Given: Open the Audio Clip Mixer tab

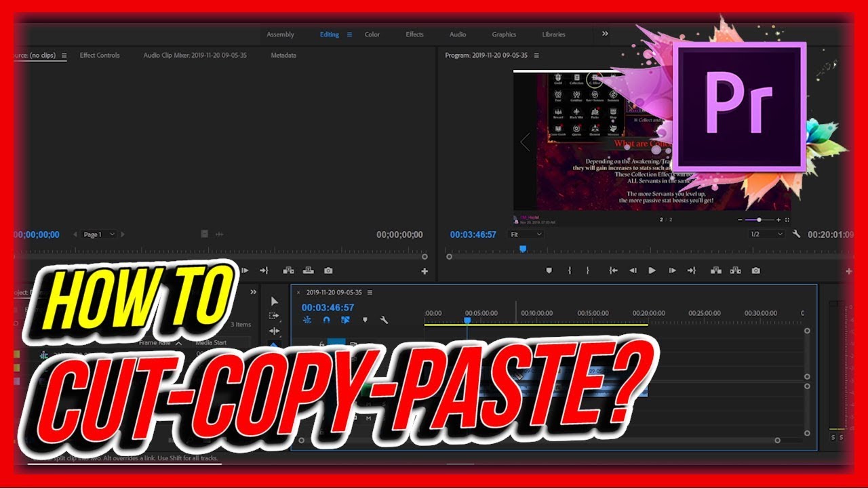Looking at the screenshot, I should [x=195, y=55].
